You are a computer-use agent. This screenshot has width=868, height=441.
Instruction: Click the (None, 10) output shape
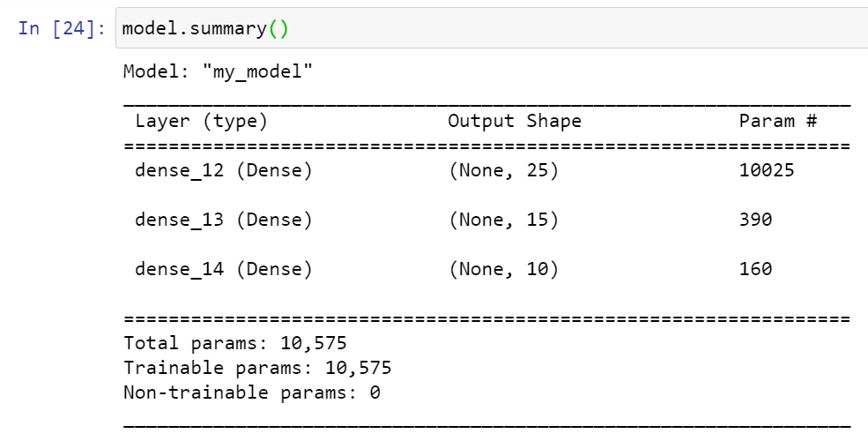502,269
